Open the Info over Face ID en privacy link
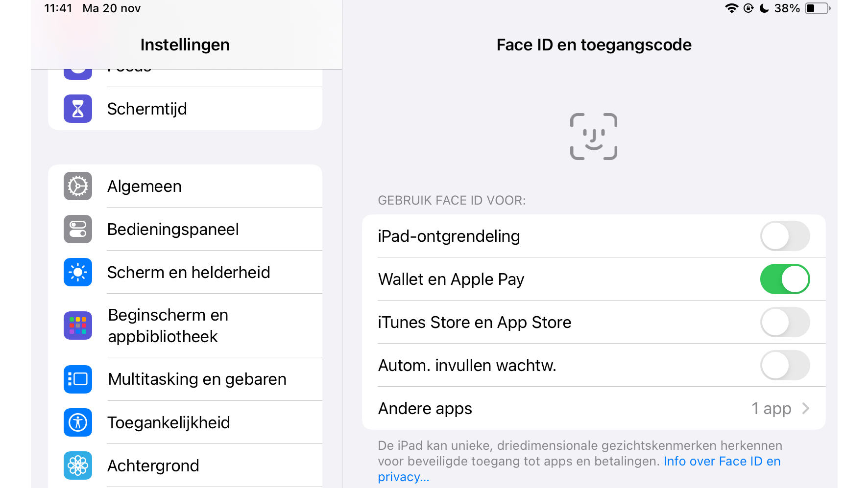The image size is (868, 488). pos(722,462)
